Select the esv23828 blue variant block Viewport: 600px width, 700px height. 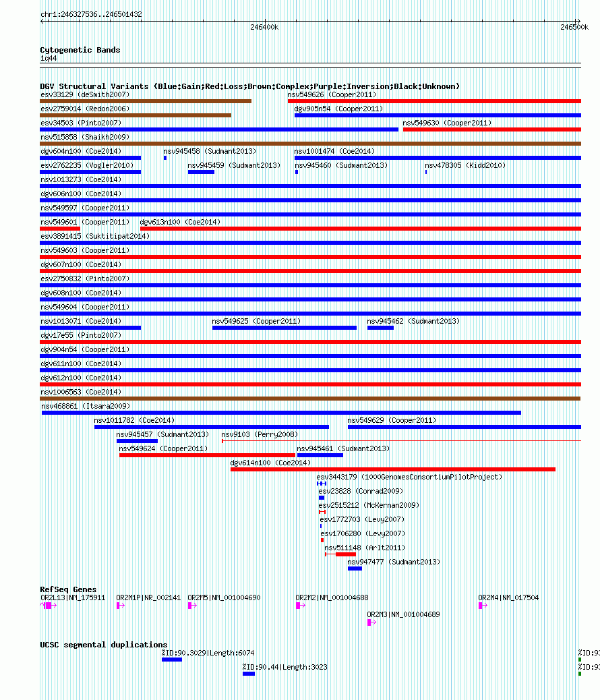[x=322, y=498]
